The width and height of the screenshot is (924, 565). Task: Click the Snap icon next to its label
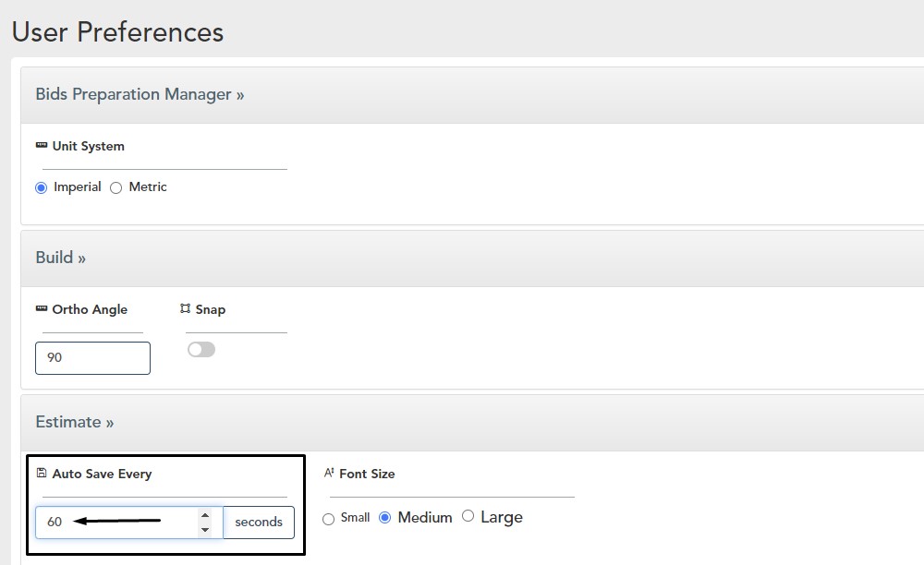pyautogui.click(x=186, y=309)
